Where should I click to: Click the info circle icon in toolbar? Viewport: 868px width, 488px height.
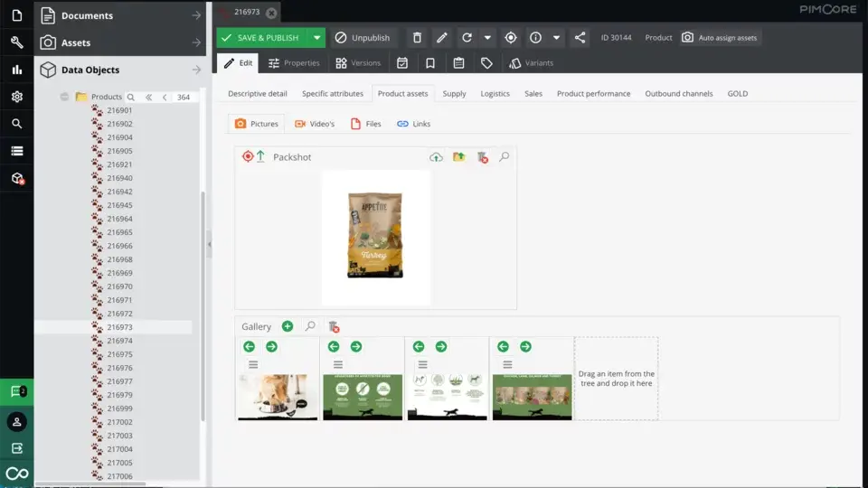click(x=535, y=38)
